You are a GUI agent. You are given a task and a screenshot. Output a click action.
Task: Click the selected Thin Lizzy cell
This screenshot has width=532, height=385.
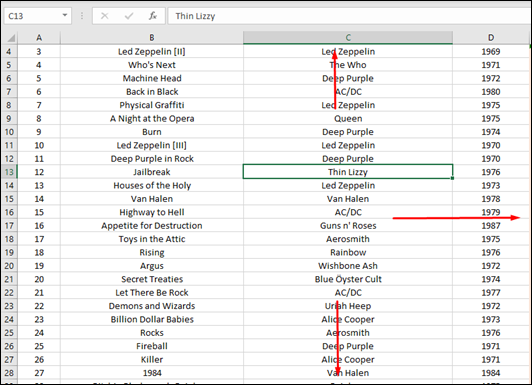(348, 172)
